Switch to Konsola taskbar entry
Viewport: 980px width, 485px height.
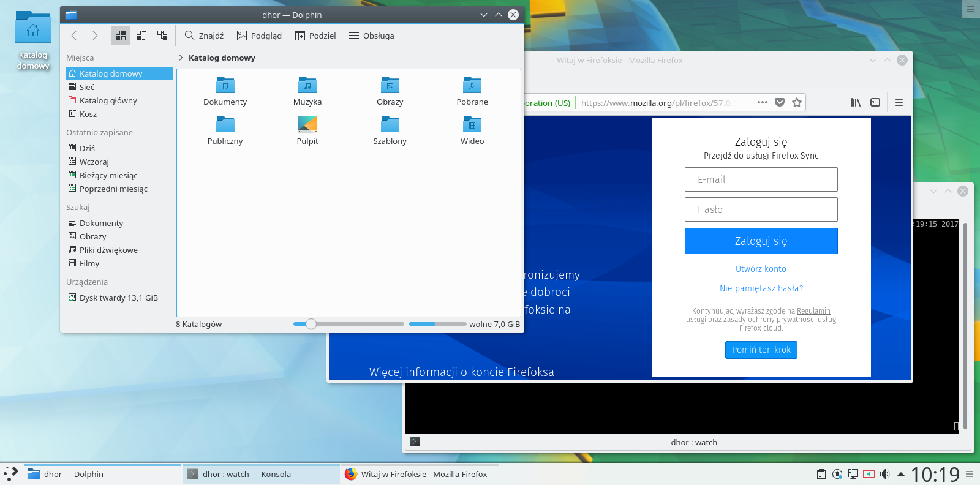[261, 474]
